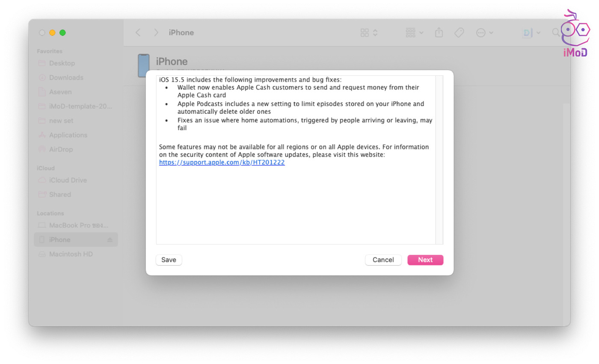This screenshot has height=364, width=599.
Task: Click the Tags icon in toolbar
Action: 459,33
